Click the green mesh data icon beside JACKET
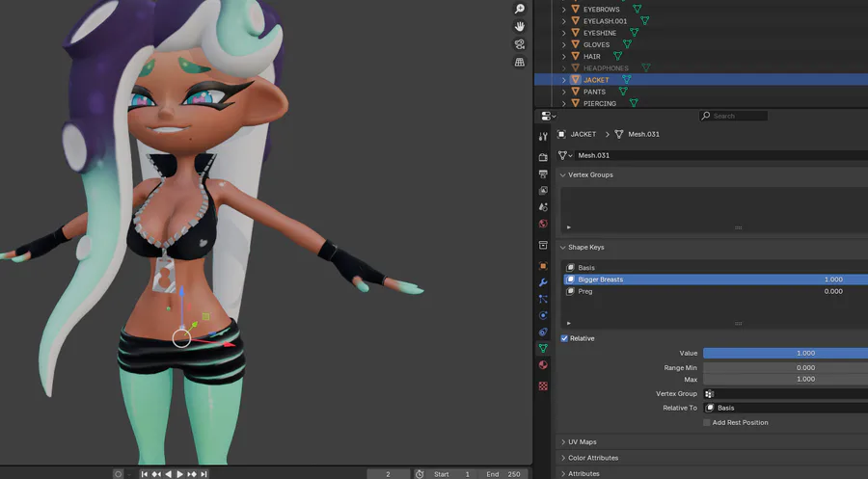This screenshot has width=868, height=479. [626, 80]
